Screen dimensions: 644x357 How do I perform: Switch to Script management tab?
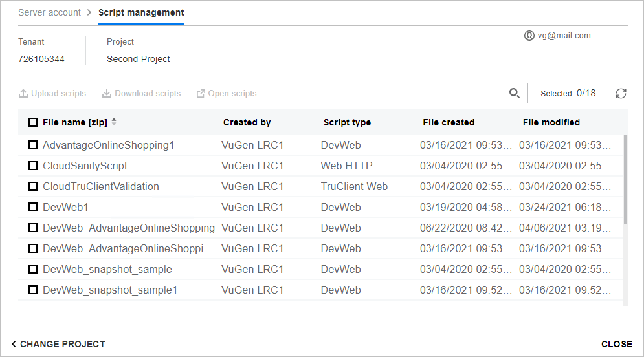(x=141, y=12)
